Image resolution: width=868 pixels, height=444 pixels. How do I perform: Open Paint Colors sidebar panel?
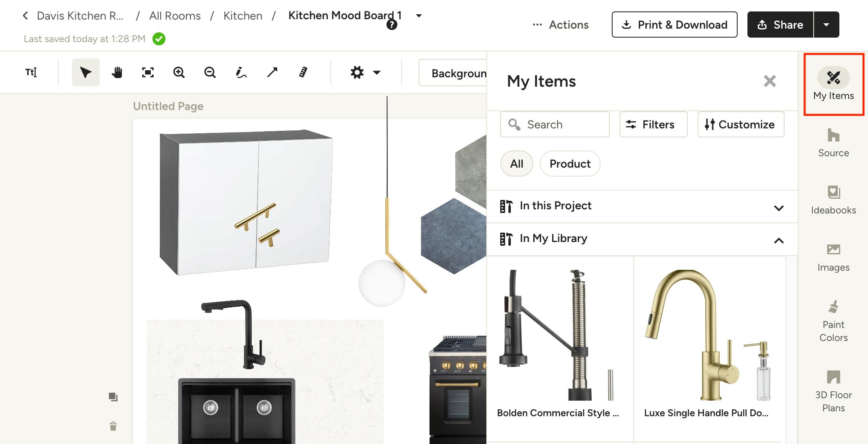[833, 321]
